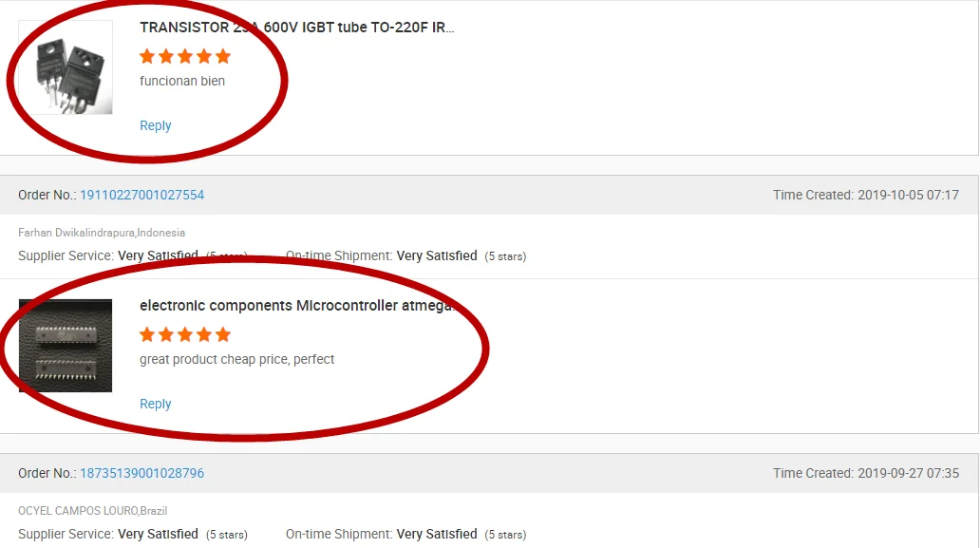Image resolution: width=980 pixels, height=548 pixels.
Task: Open order number 19110227001027554
Action: click(141, 195)
